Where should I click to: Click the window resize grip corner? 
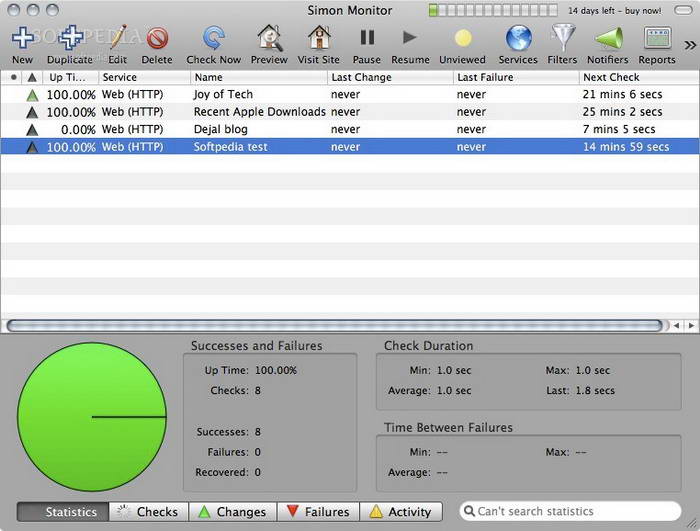(x=692, y=524)
